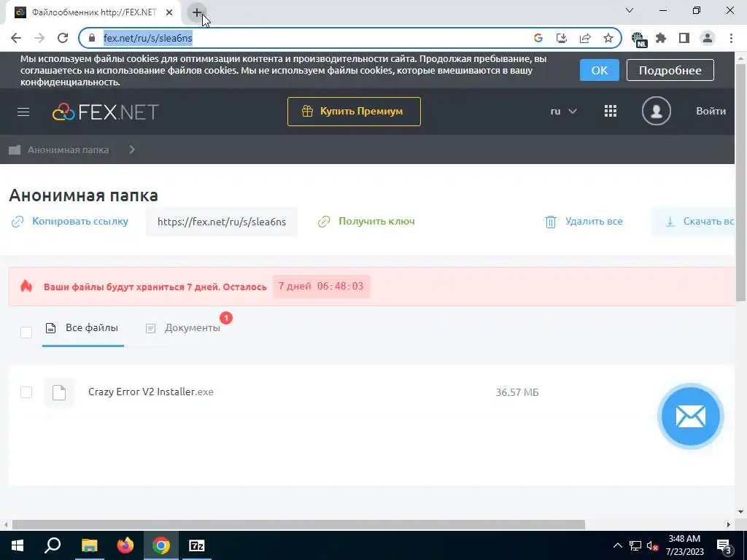747x560 pixels.
Task: Launch Firefox from the taskbar
Action: (x=125, y=545)
